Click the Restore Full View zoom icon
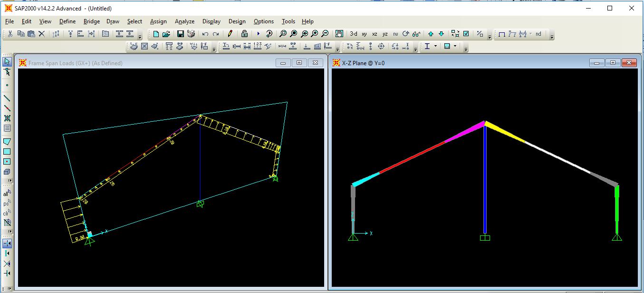 (294, 34)
